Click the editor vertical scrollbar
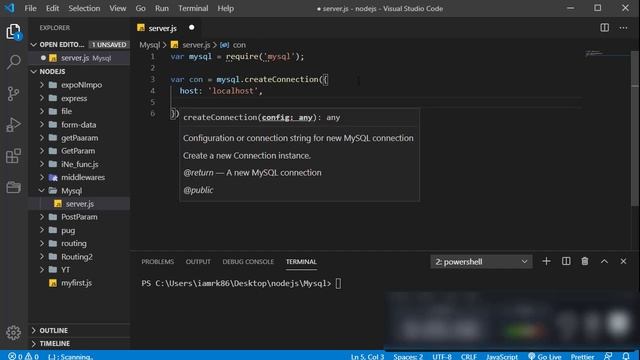This screenshot has width=640, height=360. pos(635,127)
